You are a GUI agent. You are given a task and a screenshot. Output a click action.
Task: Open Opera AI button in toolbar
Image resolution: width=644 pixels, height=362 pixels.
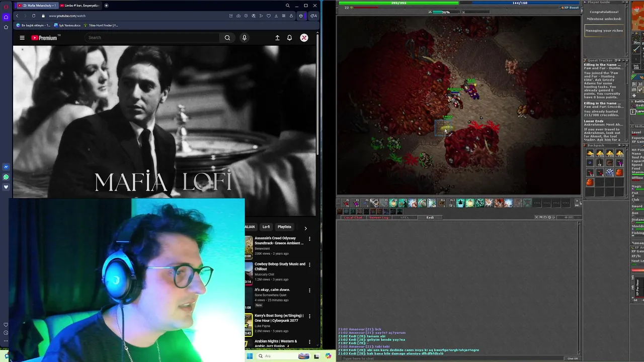[313, 16]
